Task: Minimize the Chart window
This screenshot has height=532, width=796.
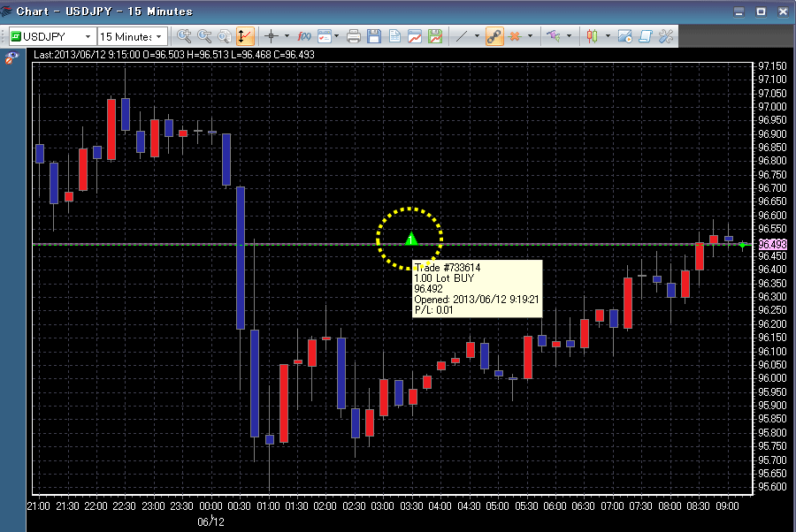Action: [739, 11]
